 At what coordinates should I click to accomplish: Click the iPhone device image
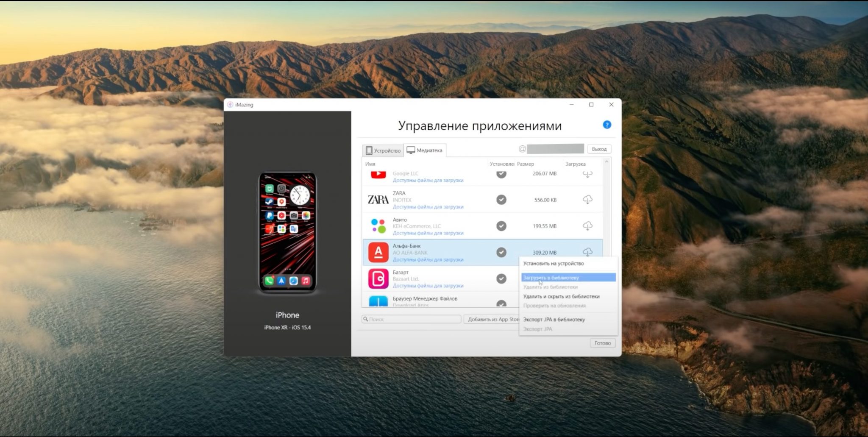pyautogui.click(x=287, y=233)
